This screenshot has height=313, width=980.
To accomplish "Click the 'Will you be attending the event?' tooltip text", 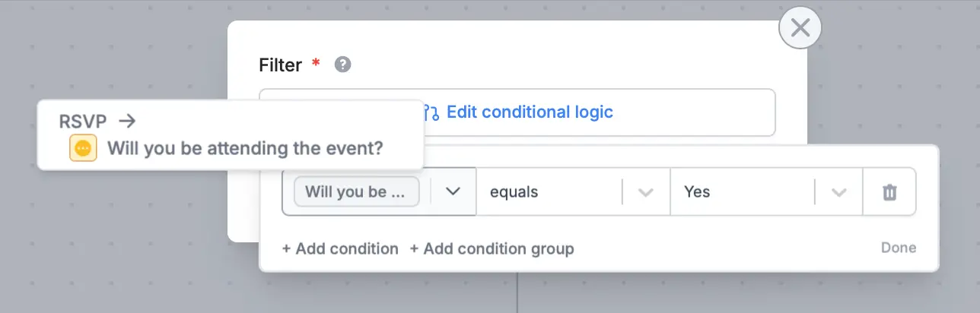I will click(245, 148).
